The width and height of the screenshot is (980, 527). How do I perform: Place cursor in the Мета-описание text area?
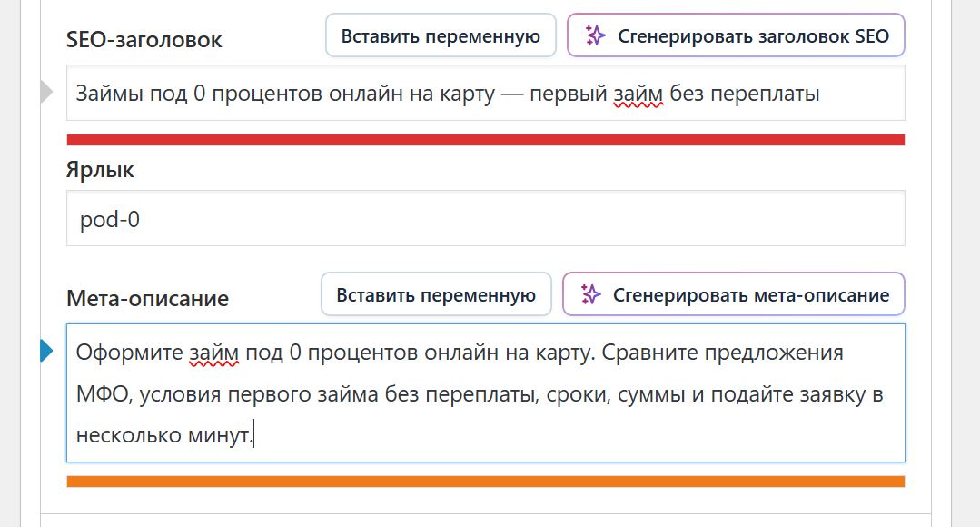click(x=486, y=393)
